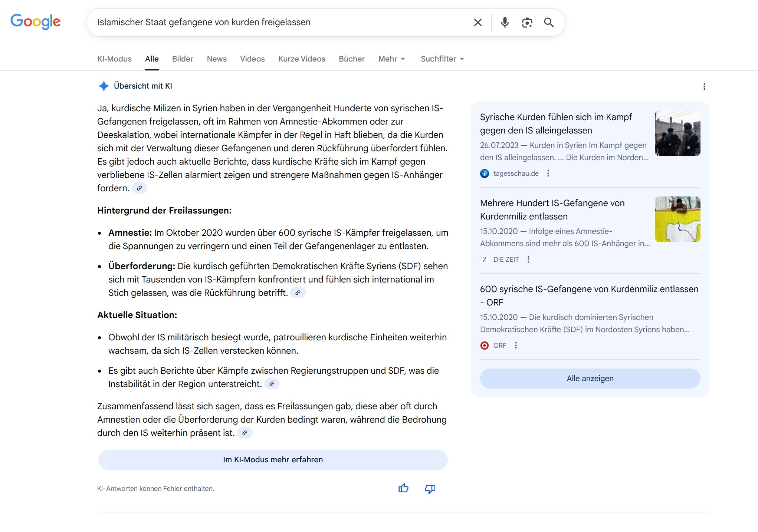The height and width of the screenshot is (532, 758).
Task: Open image search via camera lens icon
Action: (527, 23)
